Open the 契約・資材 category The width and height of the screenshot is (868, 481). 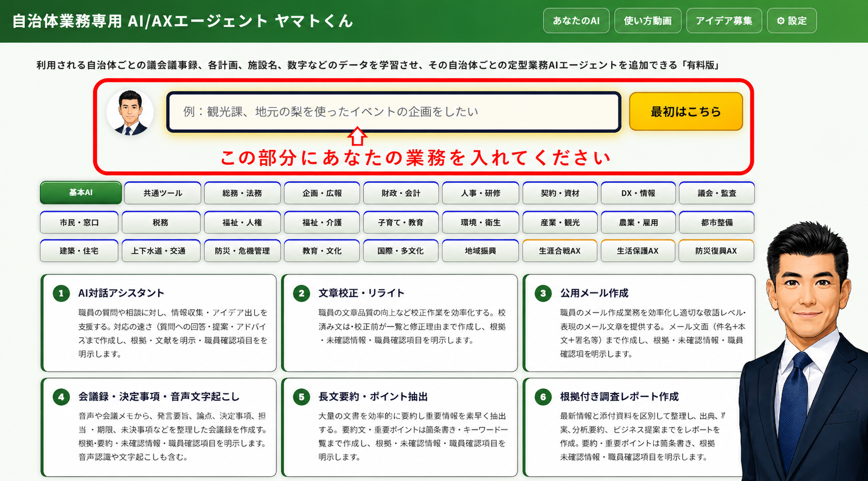[x=560, y=193]
